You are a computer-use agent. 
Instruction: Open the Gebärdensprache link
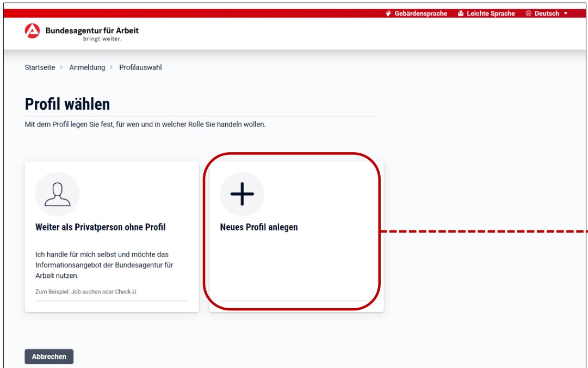click(x=420, y=14)
